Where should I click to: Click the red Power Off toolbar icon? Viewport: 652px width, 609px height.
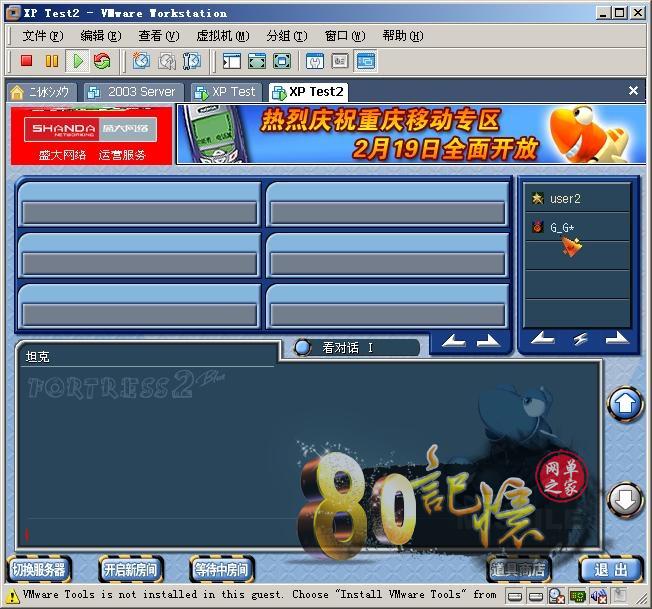pos(28,62)
